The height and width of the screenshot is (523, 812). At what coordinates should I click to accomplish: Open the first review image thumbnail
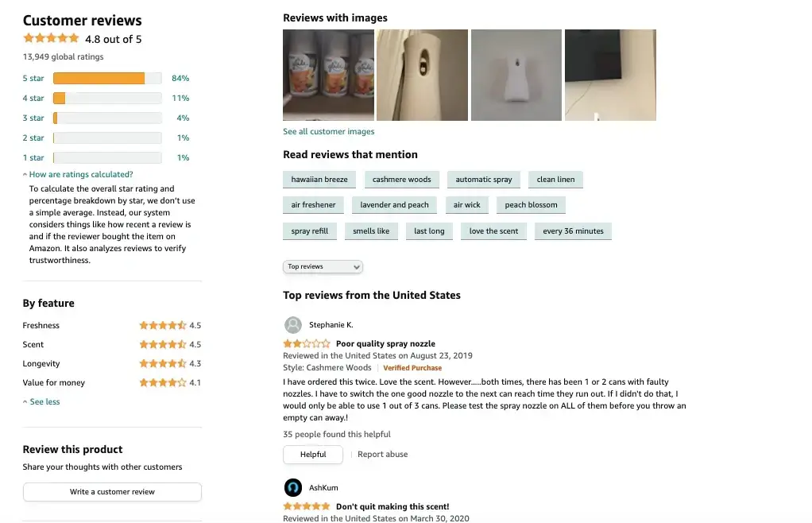328,75
